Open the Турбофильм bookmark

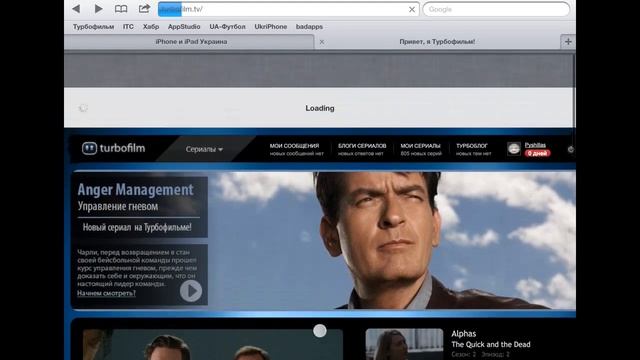(x=93, y=27)
